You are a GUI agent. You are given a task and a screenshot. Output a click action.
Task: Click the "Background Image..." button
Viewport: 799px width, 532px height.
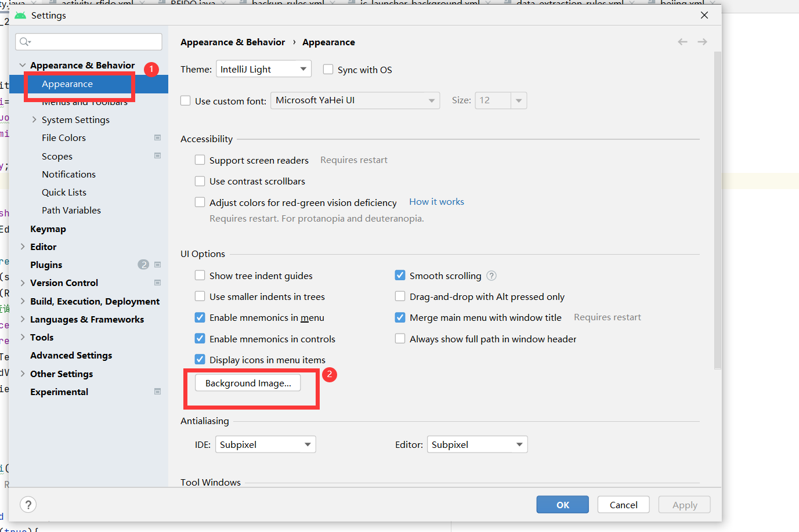(248, 383)
